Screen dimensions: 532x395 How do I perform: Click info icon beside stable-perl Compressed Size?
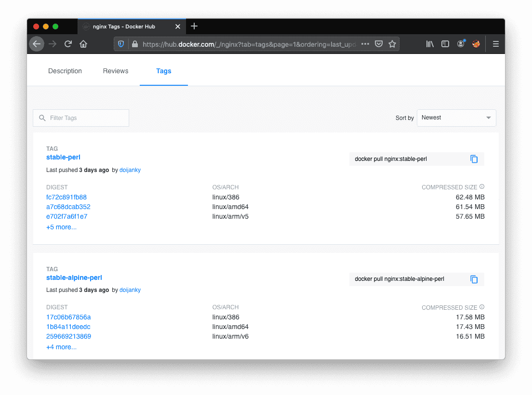[482, 187]
